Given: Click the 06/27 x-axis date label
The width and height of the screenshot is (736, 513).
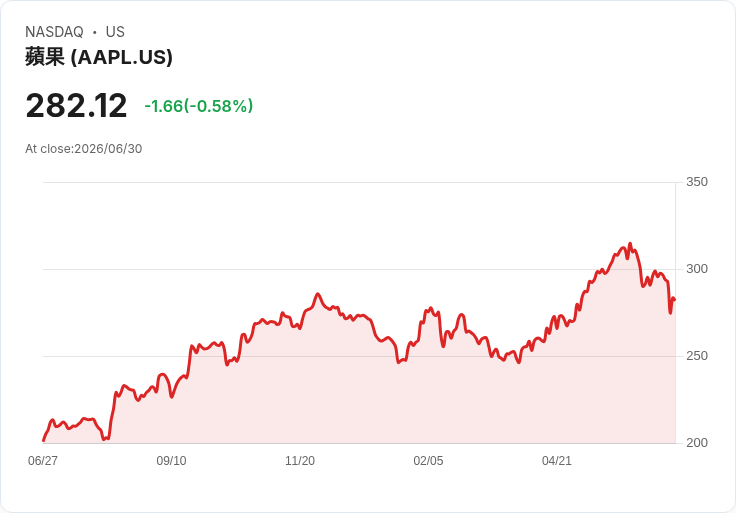Looking at the screenshot, I should click(x=43, y=461).
